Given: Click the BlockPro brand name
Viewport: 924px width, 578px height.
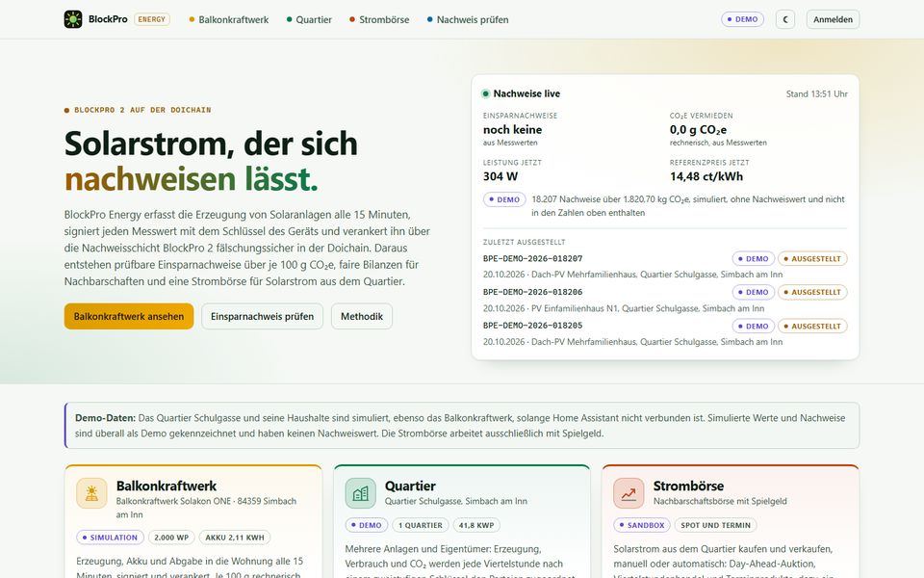Looking at the screenshot, I should click(x=108, y=19).
